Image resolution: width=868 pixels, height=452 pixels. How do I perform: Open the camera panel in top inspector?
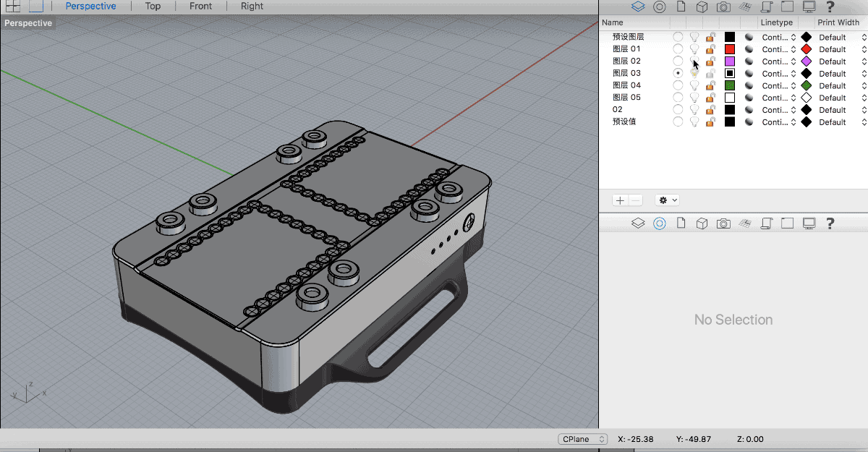(723, 7)
